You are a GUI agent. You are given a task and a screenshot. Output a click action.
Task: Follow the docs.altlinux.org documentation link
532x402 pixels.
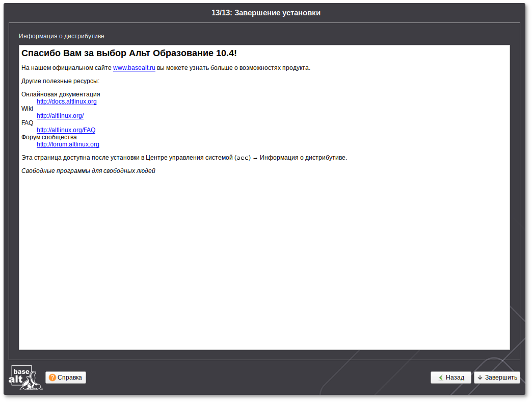[67, 102]
